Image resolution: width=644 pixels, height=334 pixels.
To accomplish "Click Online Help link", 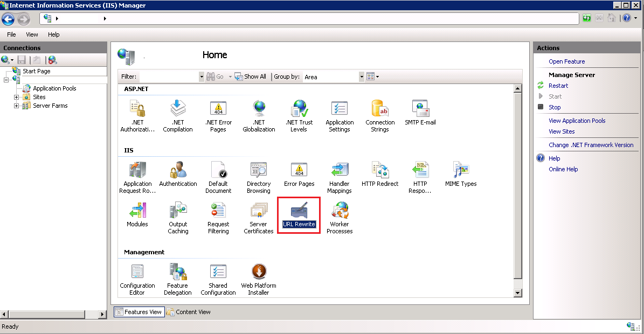I will (x=563, y=169).
